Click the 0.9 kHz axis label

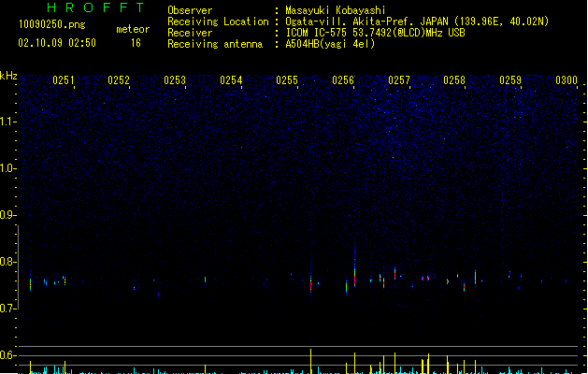tap(7, 215)
